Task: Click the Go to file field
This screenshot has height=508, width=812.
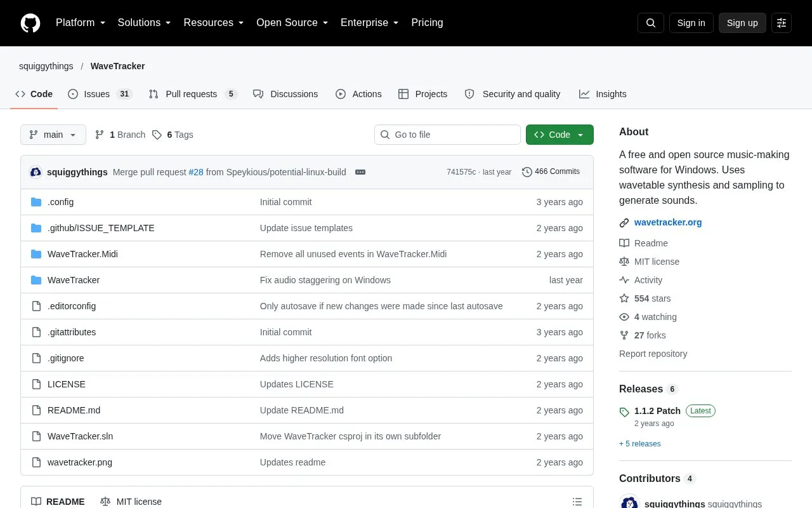Action: coord(447,135)
